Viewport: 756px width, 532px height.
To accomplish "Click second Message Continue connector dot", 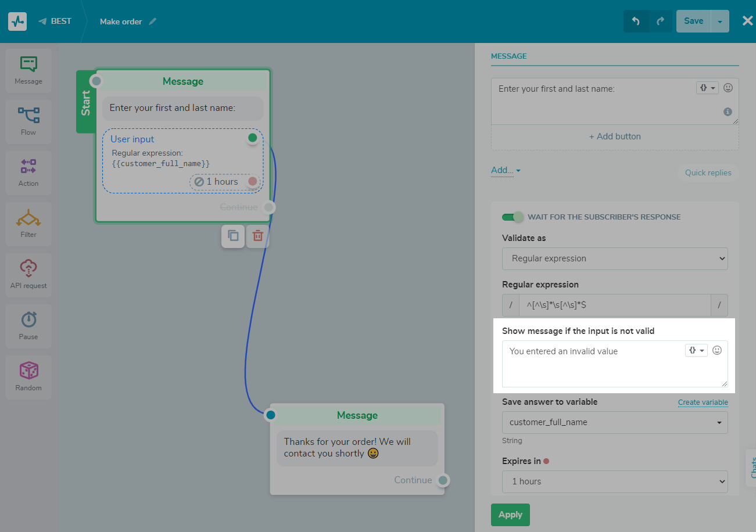I will point(443,480).
